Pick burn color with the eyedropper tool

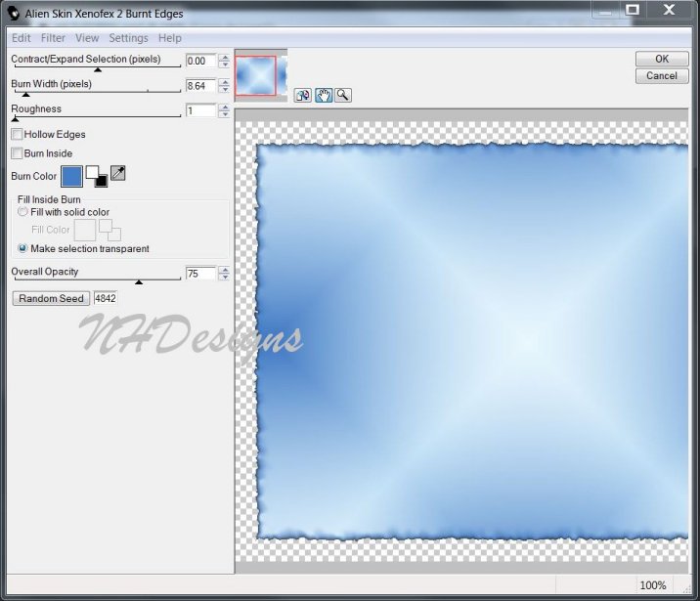118,173
